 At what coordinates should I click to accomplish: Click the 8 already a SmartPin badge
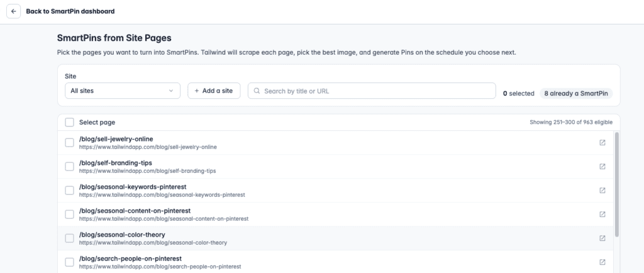[576, 93]
